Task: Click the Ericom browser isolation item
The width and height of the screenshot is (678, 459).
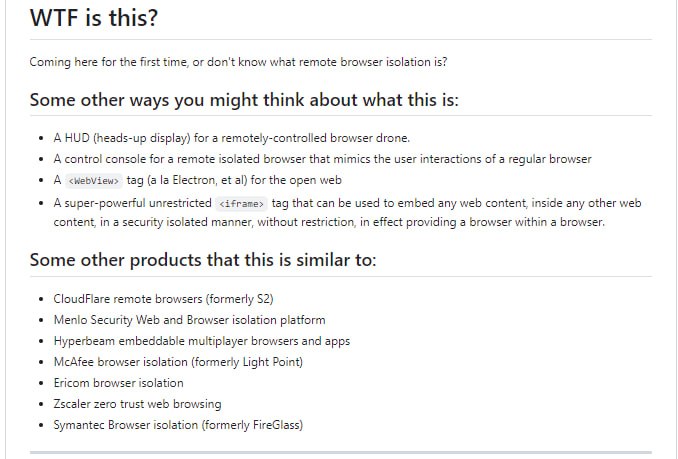Action: tap(118, 383)
